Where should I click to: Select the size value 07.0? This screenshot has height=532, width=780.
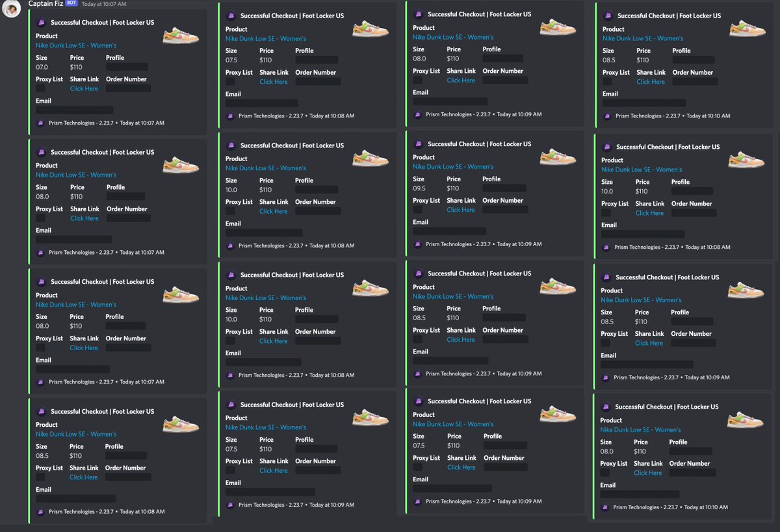point(42,67)
